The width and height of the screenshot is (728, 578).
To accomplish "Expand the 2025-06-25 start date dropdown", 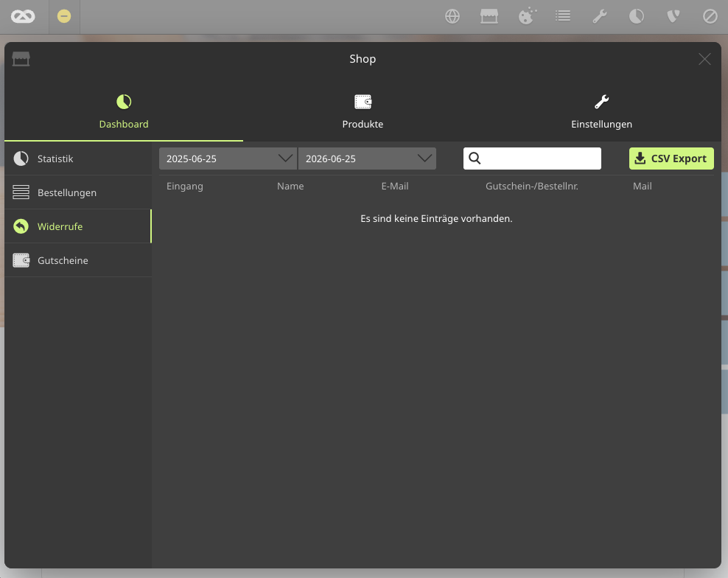I will point(228,159).
